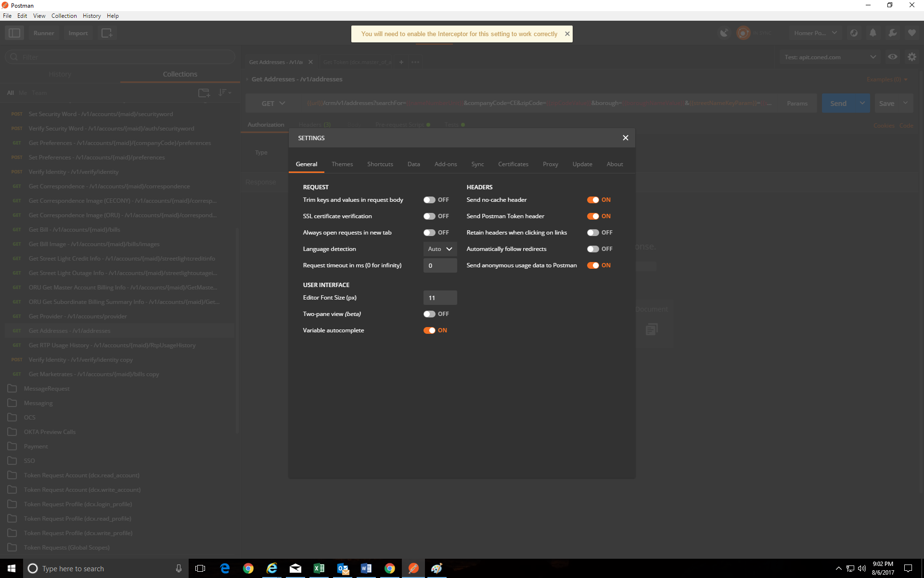Switch to the Themes settings tab

[x=342, y=164]
